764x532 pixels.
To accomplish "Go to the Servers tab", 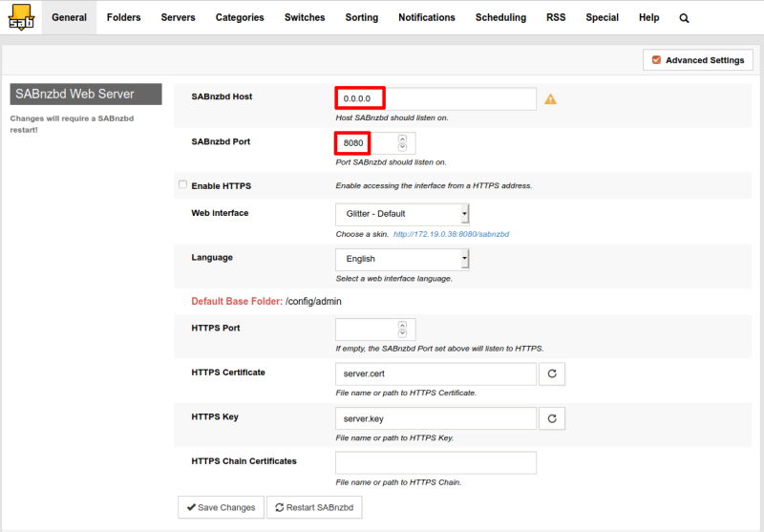I will pyautogui.click(x=178, y=17).
